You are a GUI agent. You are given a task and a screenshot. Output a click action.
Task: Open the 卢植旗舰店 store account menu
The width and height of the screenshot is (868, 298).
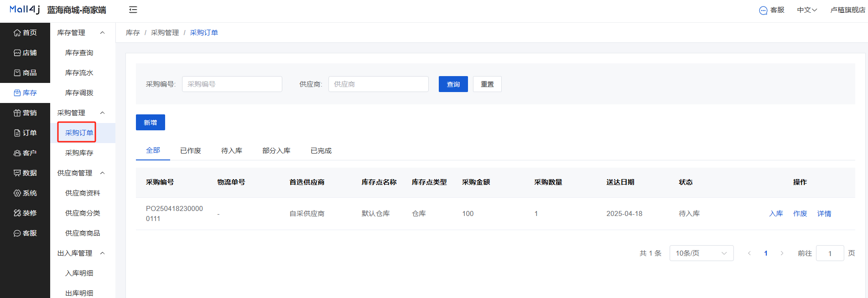point(847,10)
